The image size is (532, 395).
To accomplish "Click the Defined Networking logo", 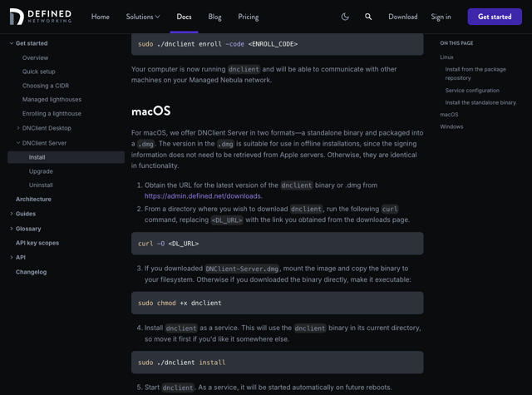I will click(x=41, y=17).
